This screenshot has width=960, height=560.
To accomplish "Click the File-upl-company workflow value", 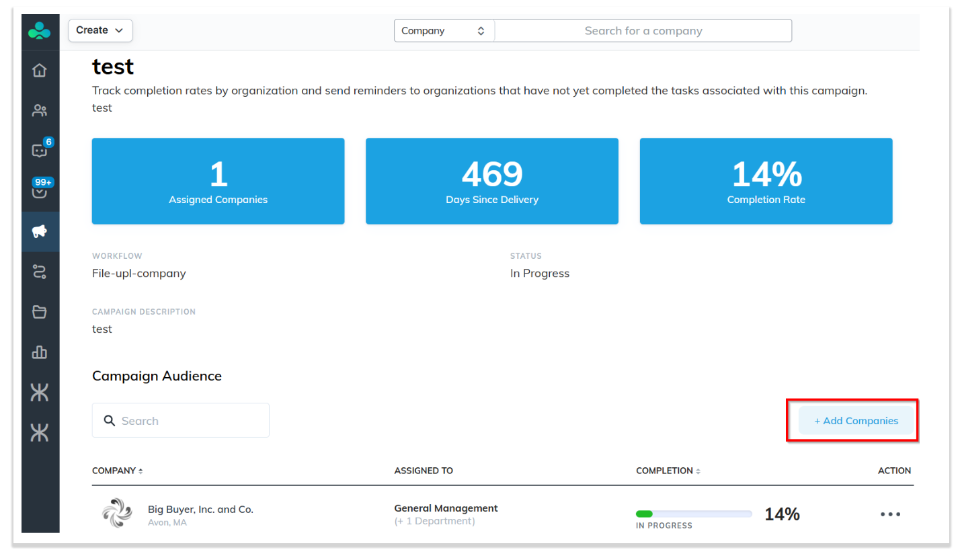I will (x=139, y=274).
